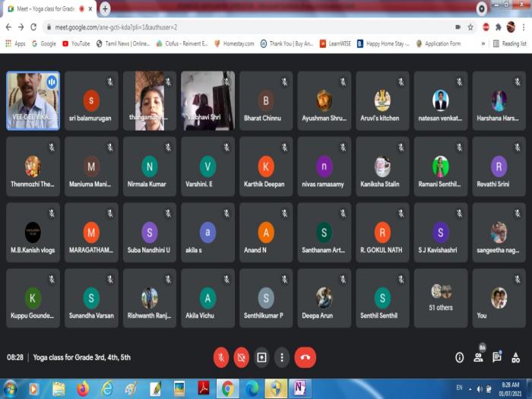This screenshot has width=532, height=399.
Task: Open Internet Explorer from the taskbar
Action: [107, 389]
